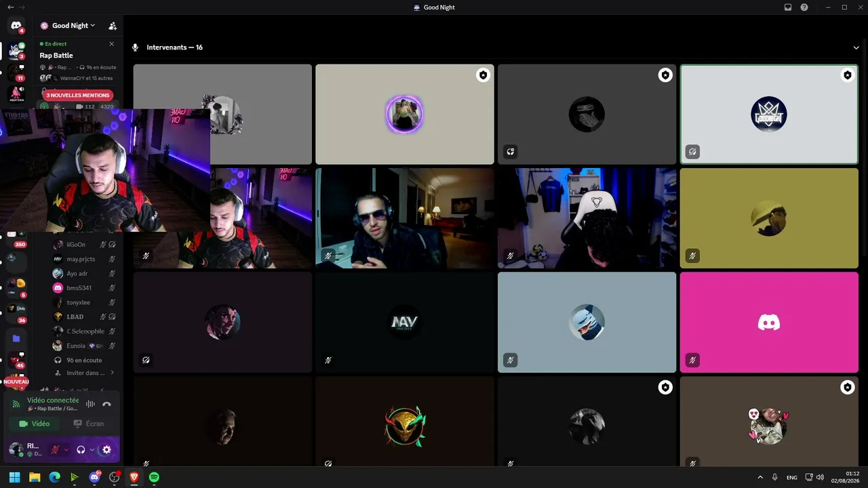
Task: Launch Spotify from taskbar
Action: click(x=154, y=477)
